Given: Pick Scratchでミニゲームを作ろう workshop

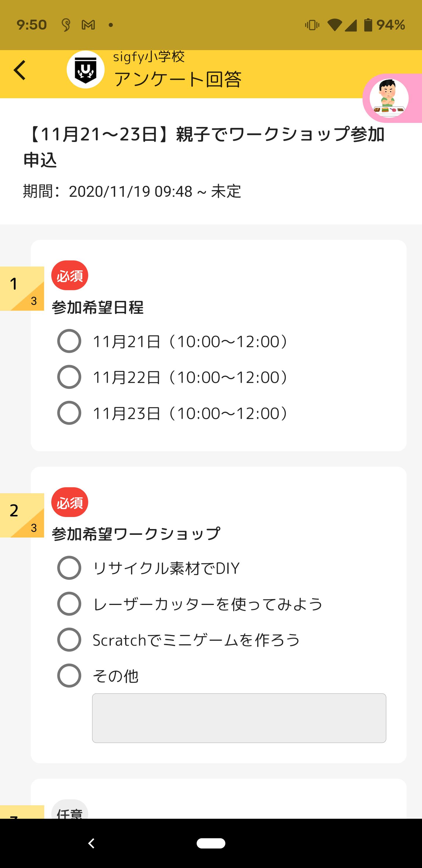Looking at the screenshot, I should 69,640.
